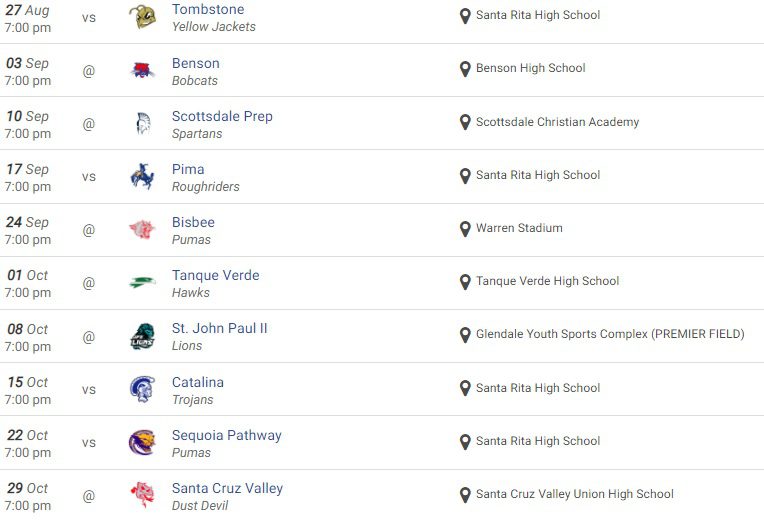The width and height of the screenshot is (764, 520).
Task: Click the Pima Roughriders team logo
Action: (x=142, y=176)
